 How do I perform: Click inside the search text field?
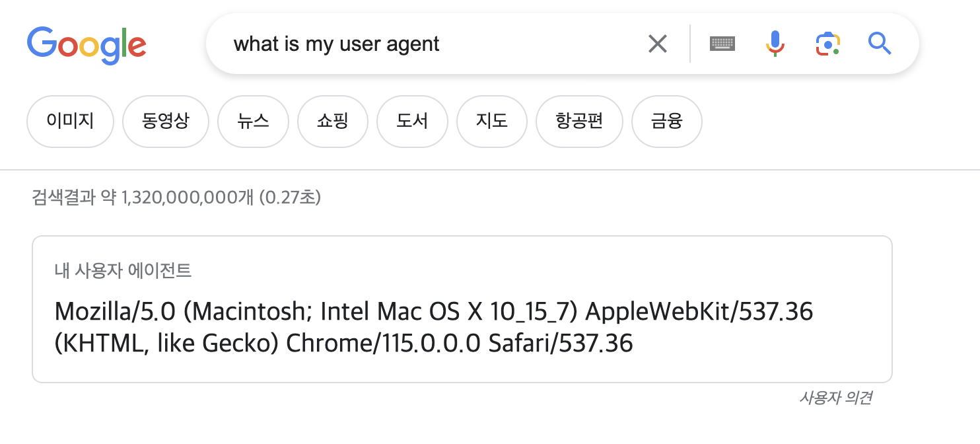[436, 44]
